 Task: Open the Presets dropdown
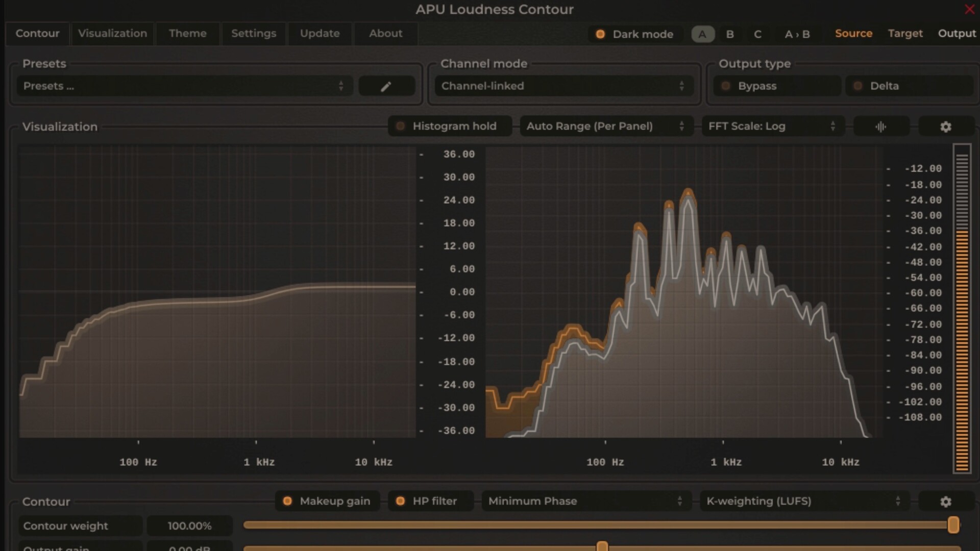tap(184, 86)
